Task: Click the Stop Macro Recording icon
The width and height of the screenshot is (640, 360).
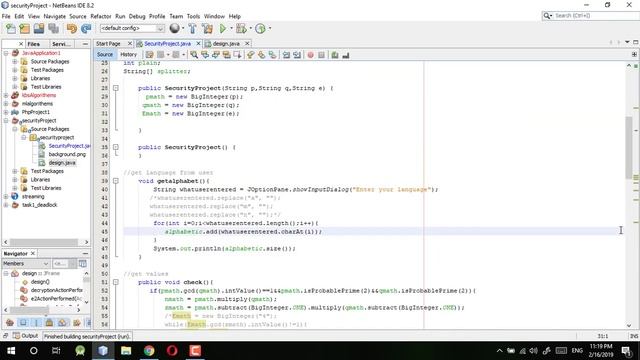Action: pyautogui.click(x=321, y=55)
